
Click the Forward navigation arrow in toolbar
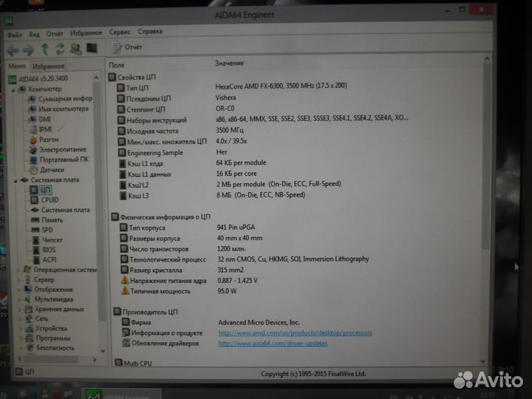click(x=28, y=50)
